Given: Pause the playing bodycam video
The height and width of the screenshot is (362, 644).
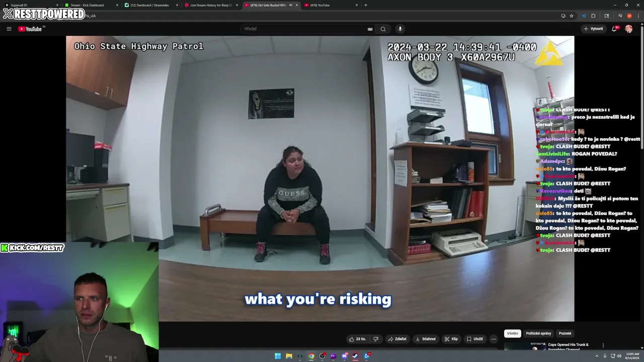Looking at the screenshot, I should 320,178.
